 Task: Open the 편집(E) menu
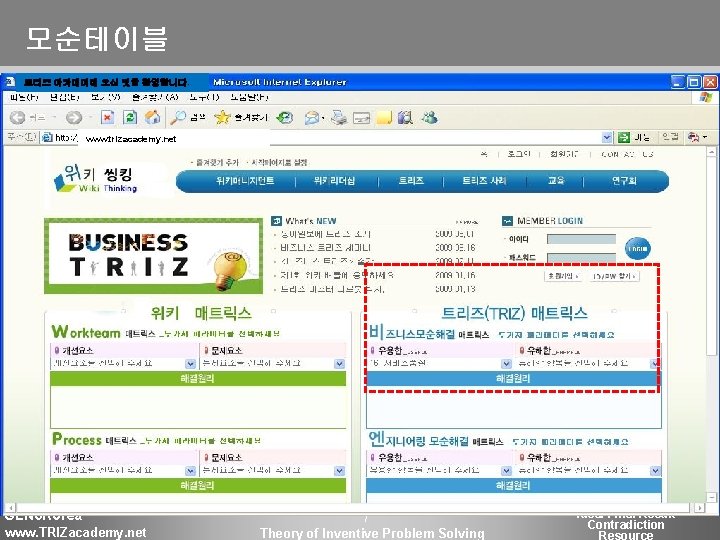click(64, 97)
